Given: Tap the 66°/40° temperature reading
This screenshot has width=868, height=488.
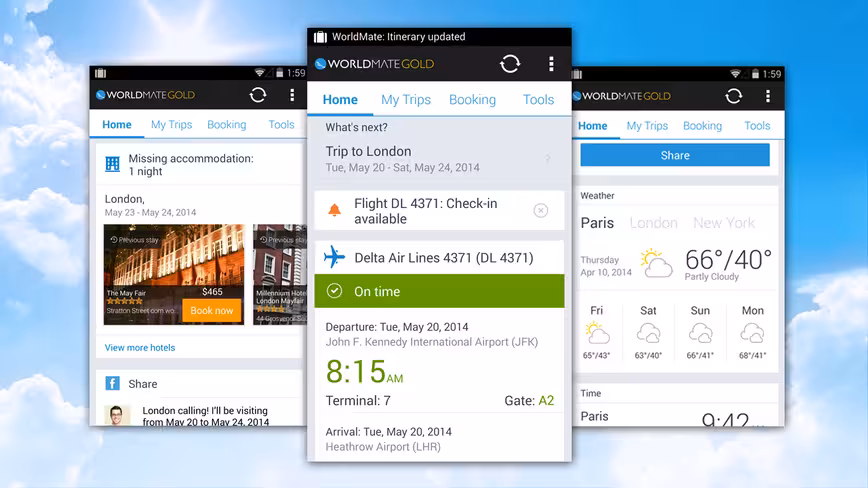Looking at the screenshot, I should point(728,259).
